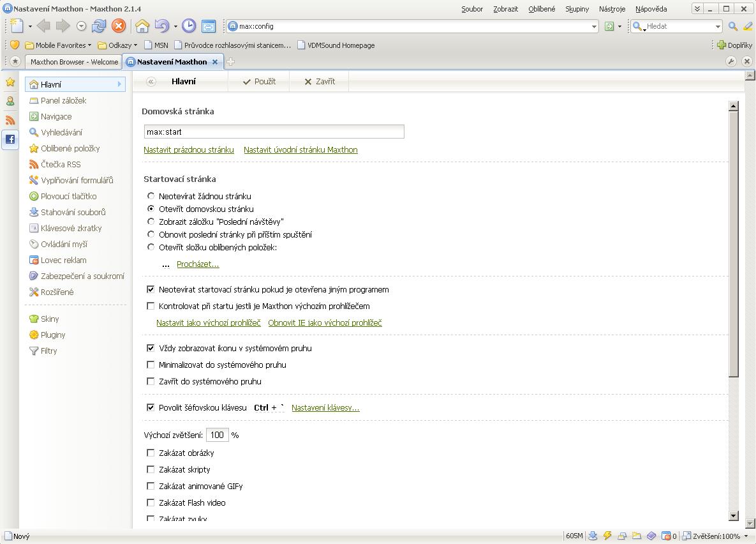Open the dropdown arrow next to new page icon

point(30,27)
